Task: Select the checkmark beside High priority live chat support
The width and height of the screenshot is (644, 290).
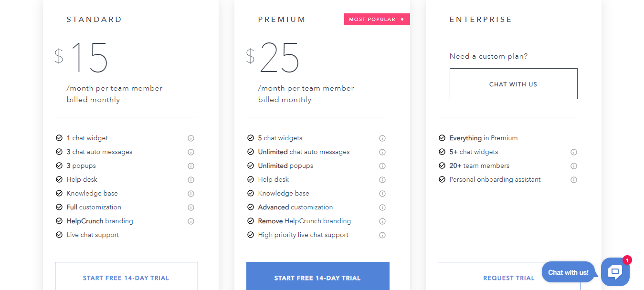Action: point(251,235)
